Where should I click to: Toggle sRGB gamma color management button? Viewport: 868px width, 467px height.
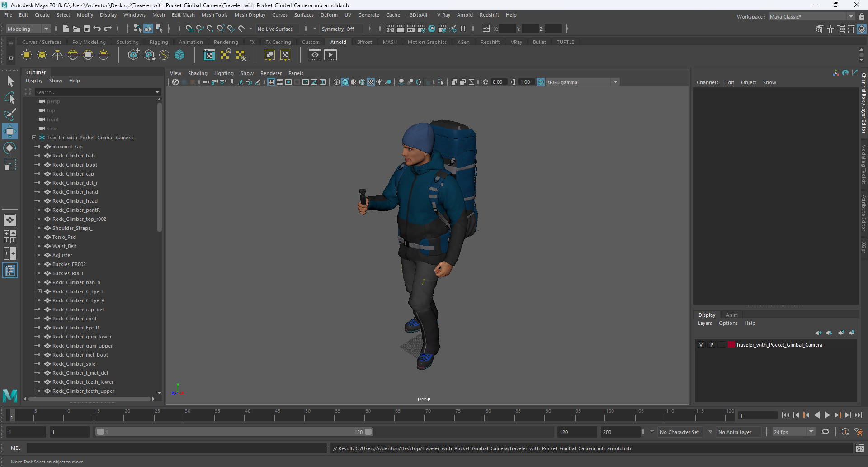click(541, 82)
